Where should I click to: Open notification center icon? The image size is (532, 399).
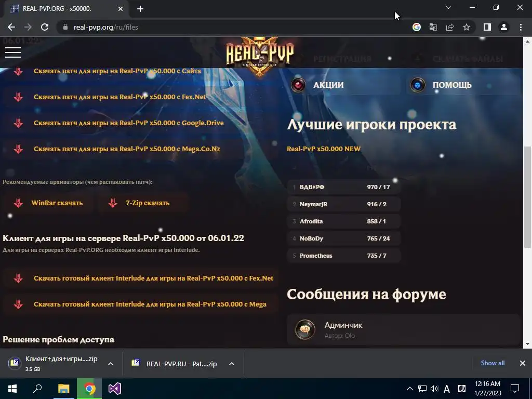pos(515,389)
